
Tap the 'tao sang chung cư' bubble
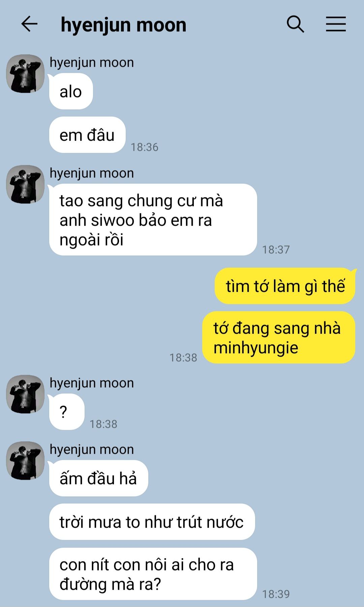(153, 220)
